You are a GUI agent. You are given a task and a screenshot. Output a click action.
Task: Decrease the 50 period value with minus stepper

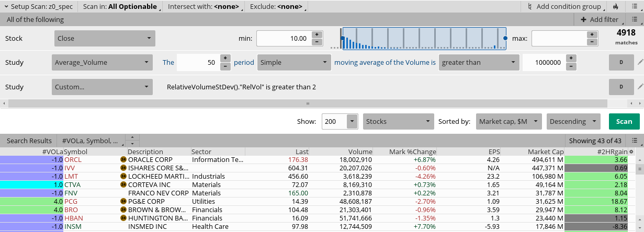tap(225, 66)
